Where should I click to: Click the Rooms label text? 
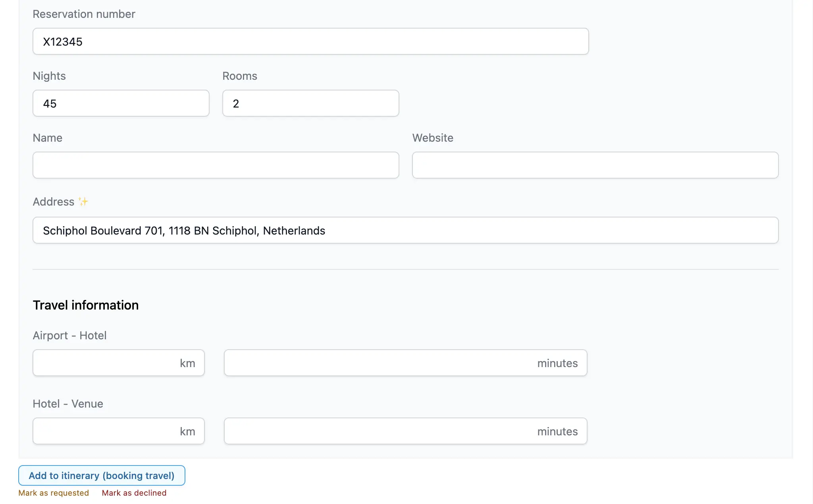click(240, 76)
